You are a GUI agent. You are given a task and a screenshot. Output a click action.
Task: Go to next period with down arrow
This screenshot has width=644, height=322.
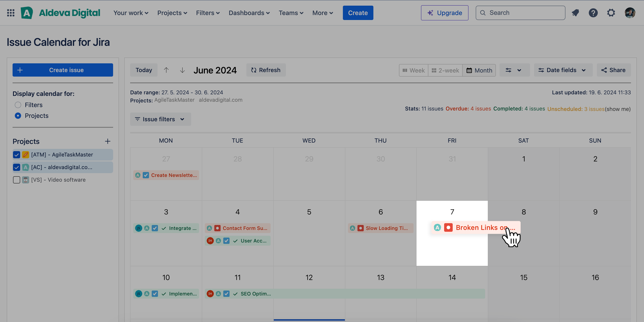pyautogui.click(x=182, y=70)
